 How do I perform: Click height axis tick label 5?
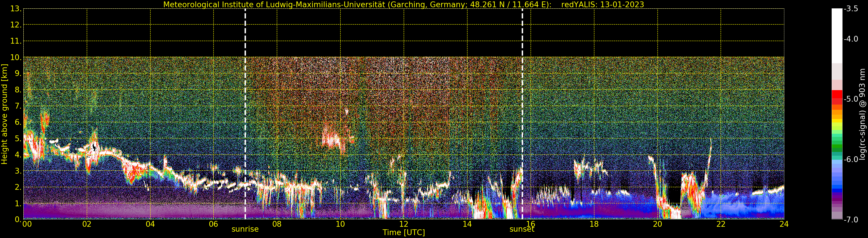pos(18,138)
